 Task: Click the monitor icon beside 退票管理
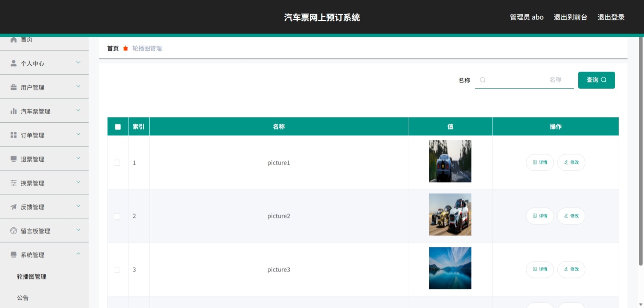point(14,159)
